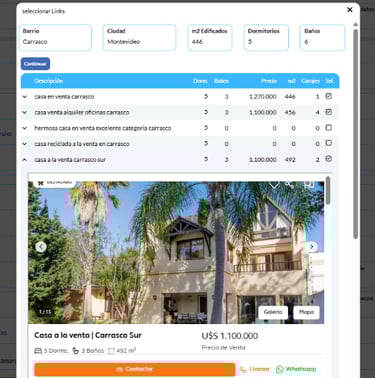Click the bed icon next to 5 Dorms.

click(x=38, y=351)
